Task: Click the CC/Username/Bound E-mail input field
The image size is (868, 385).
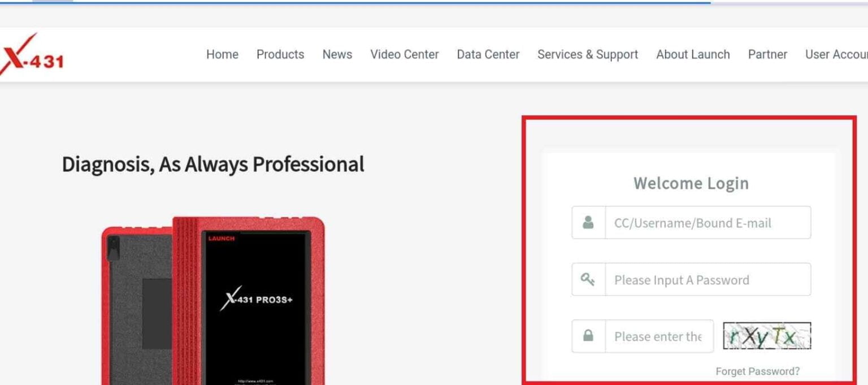Action: (x=706, y=222)
